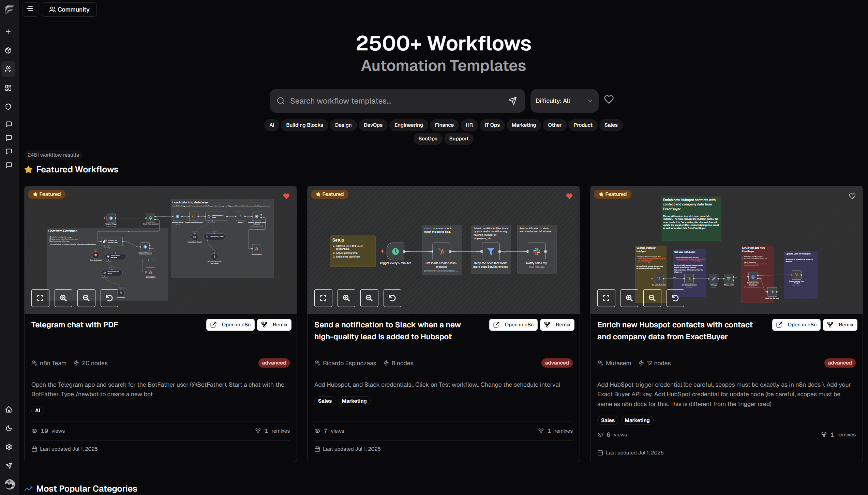Remix the Slack notification workflow
The image size is (868, 495).
[x=557, y=325]
